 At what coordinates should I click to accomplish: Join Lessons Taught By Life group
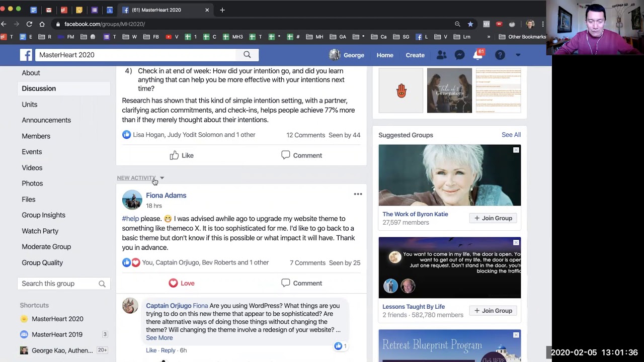pyautogui.click(x=493, y=311)
